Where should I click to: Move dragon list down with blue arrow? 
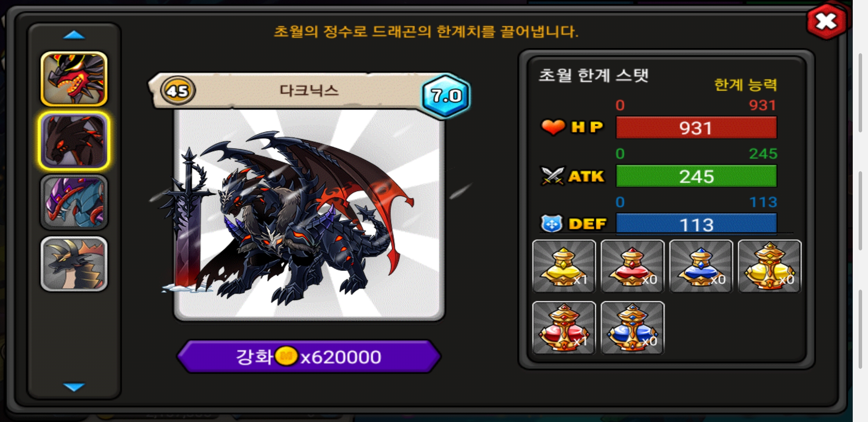click(74, 386)
